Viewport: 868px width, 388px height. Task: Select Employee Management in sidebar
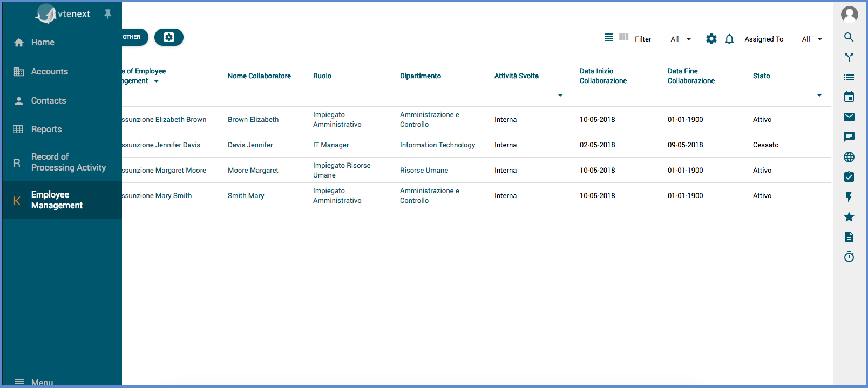point(63,200)
